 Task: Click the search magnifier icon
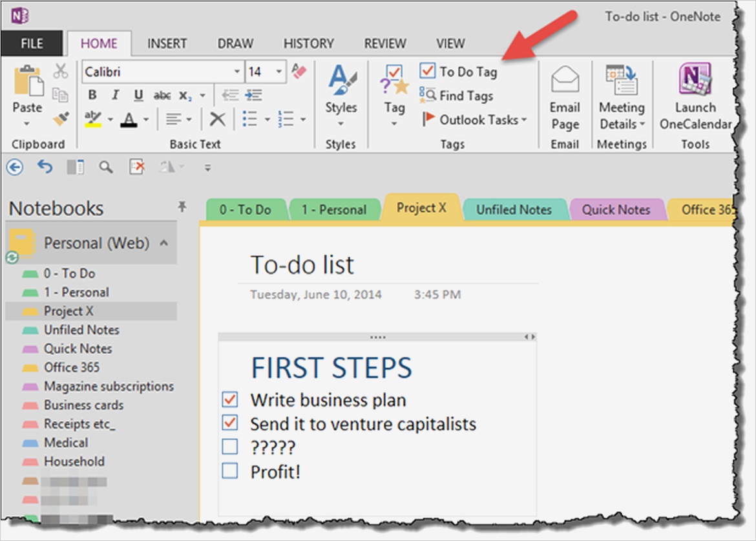106,167
